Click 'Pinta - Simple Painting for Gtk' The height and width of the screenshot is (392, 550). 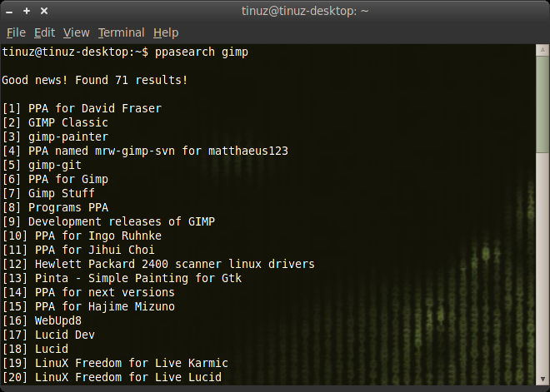138,279
